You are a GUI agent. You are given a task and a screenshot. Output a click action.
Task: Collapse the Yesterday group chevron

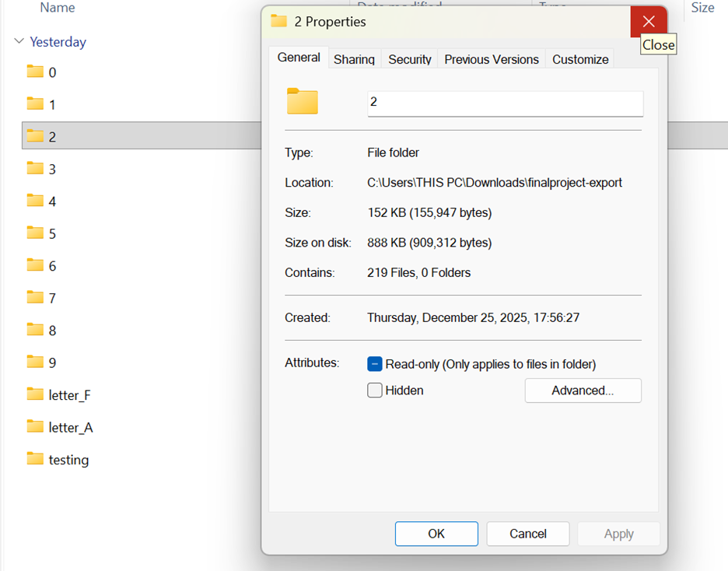pyautogui.click(x=19, y=42)
